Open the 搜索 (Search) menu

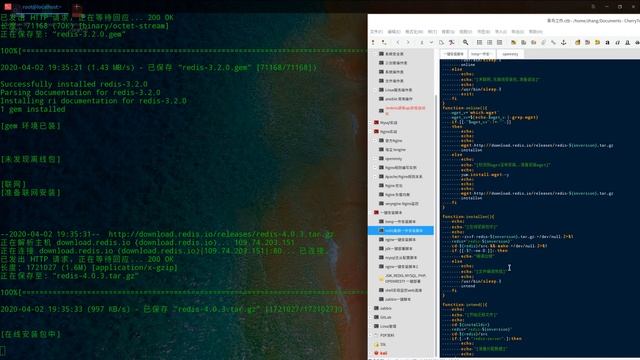[448, 31]
